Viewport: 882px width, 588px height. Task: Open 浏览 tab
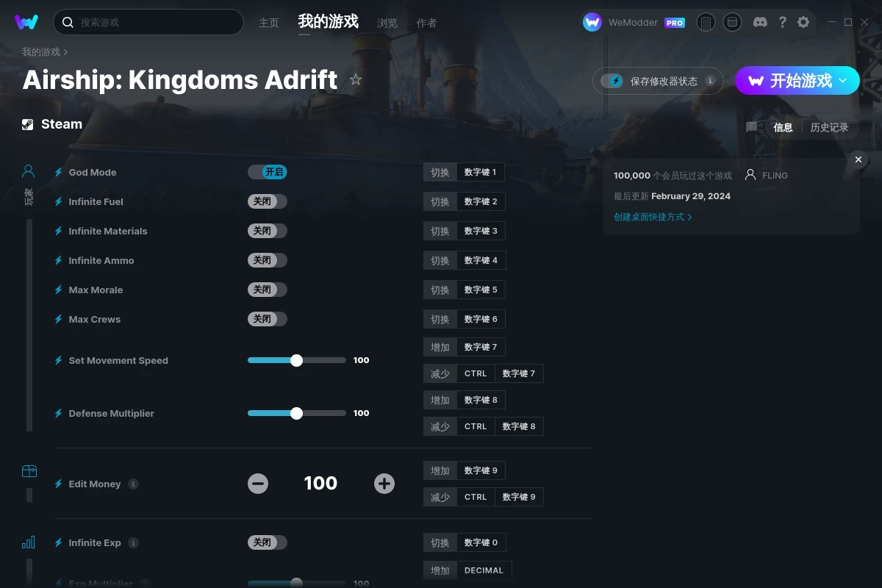pos(387,23)
